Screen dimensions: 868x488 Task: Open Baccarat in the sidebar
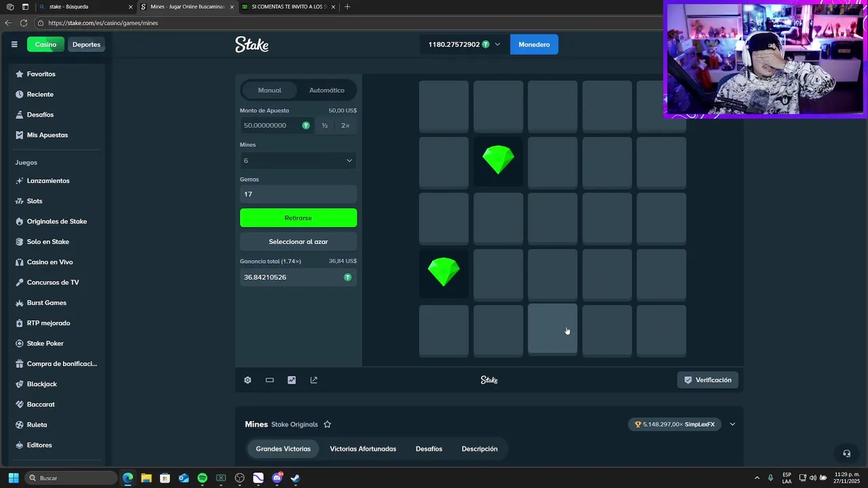tap(57, 405)
